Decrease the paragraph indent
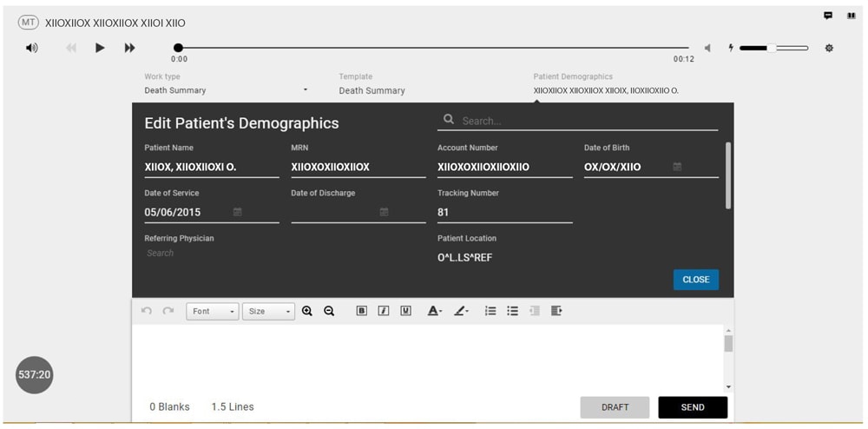This screenshot has height=429, width=868. click(534, 311)
